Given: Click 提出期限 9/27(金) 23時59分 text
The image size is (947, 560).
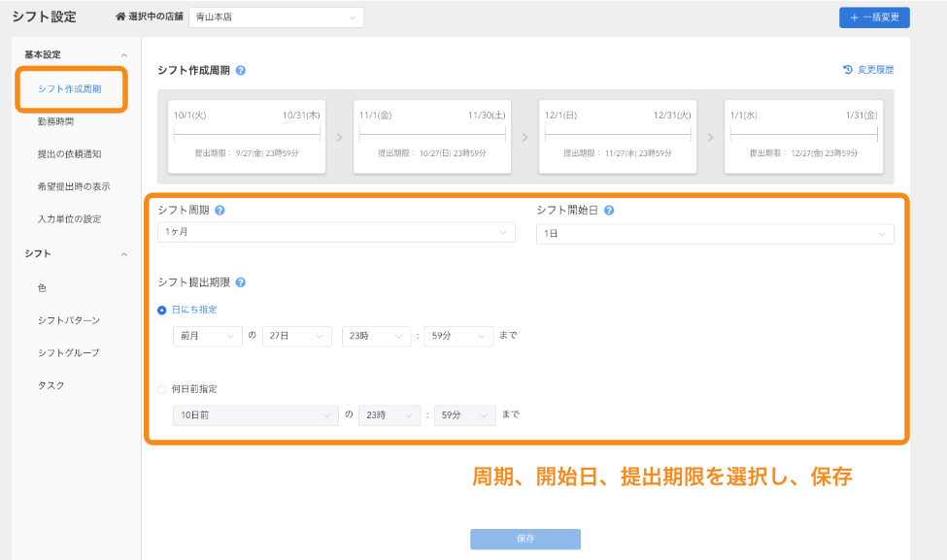Looking at the screenshot, I should [x=247, y=154].
